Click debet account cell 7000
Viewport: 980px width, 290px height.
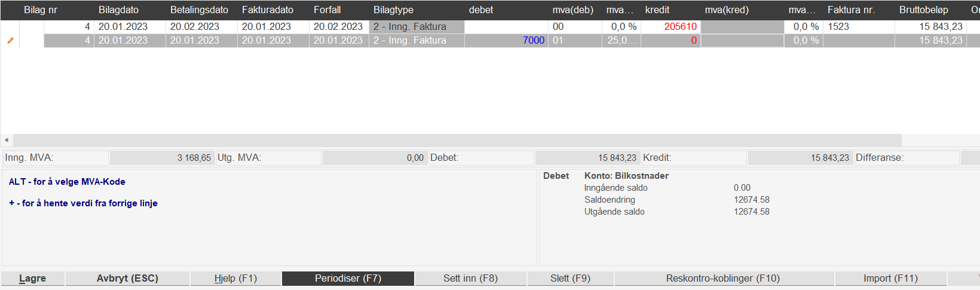533,41
